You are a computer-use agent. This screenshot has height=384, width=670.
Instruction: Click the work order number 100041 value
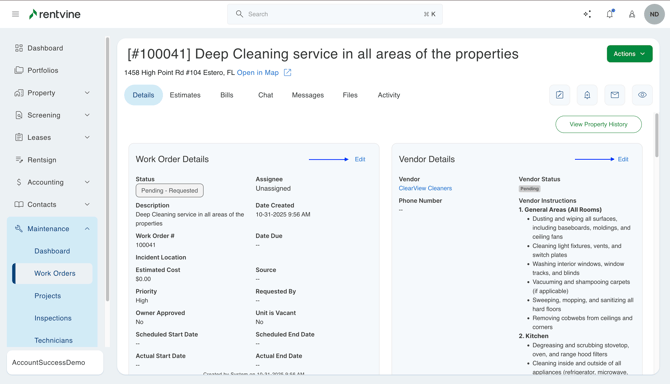coord(145,245)
